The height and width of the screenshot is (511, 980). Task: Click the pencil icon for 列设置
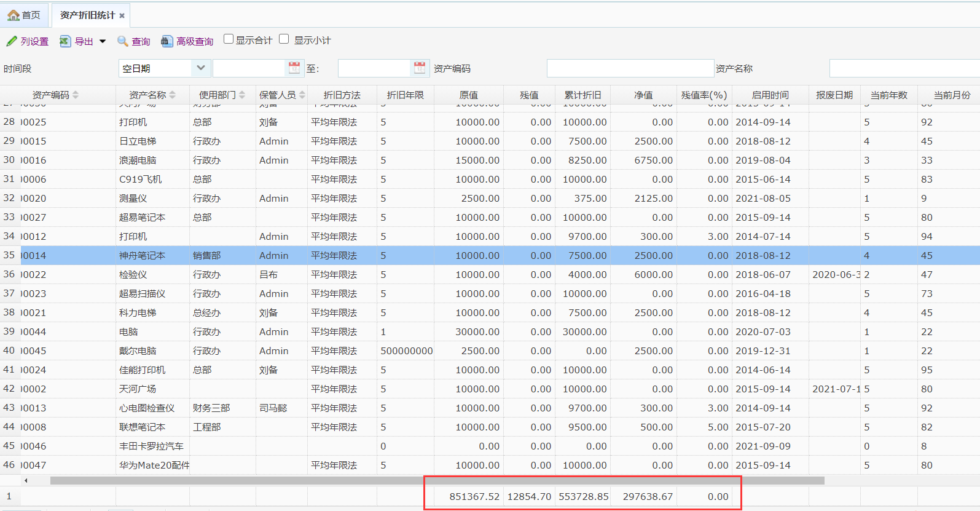[x=12, y=41]
